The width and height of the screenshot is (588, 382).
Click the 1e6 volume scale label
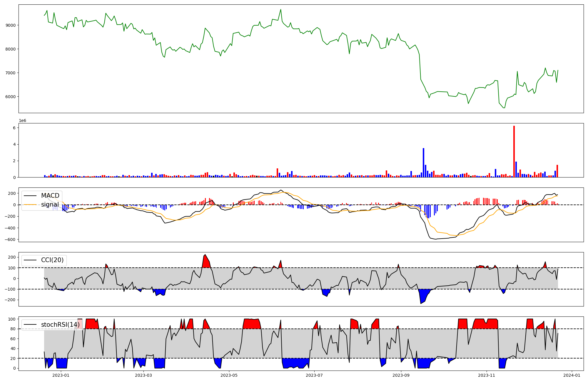(x=23, y=121)
